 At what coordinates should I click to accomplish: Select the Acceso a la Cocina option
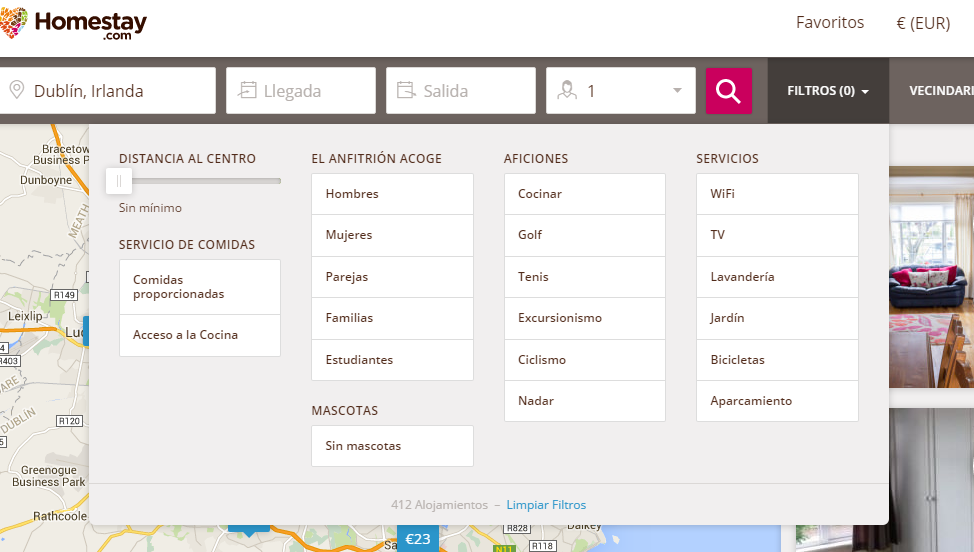pyautogui.click(x=199, y=335)
